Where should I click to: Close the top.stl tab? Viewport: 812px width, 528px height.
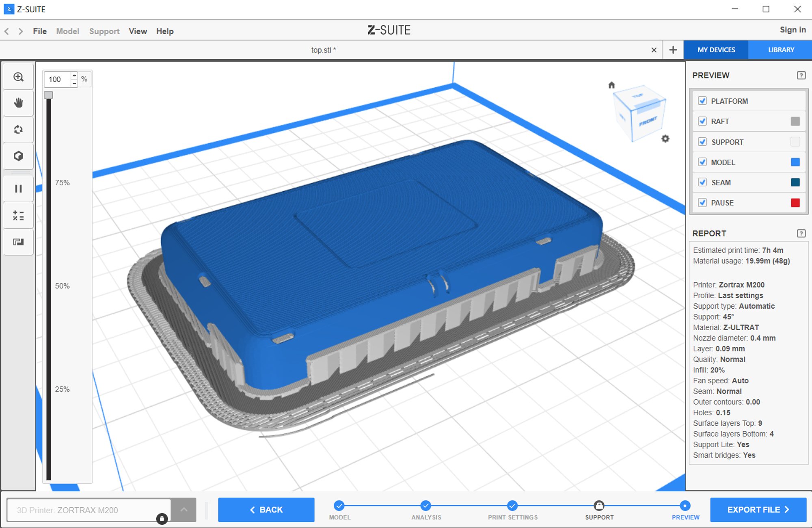click(654, 50)
